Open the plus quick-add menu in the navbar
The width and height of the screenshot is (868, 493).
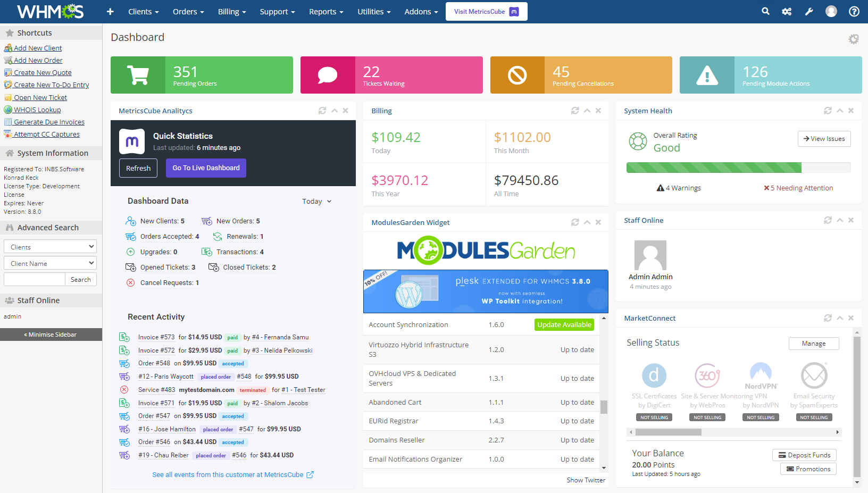pos(110,12)
